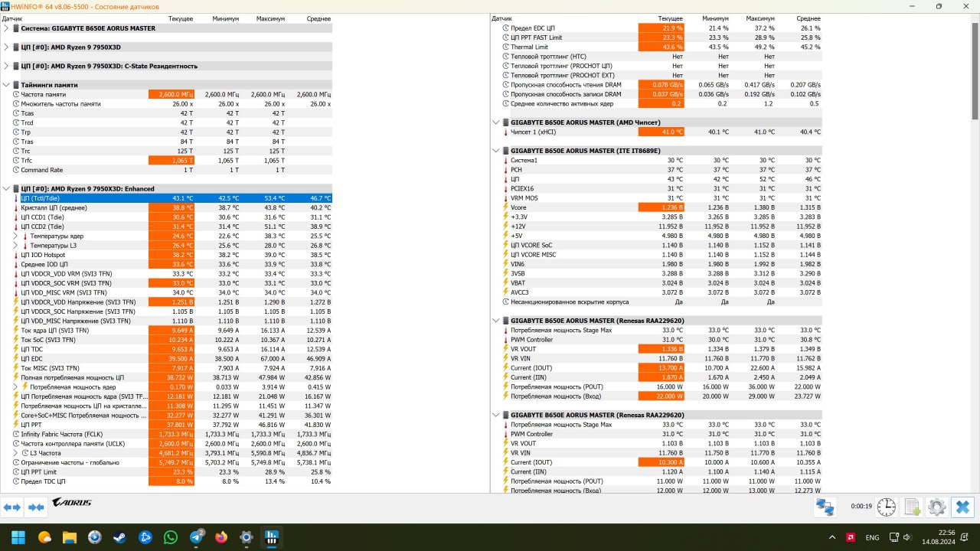Open Firefox from the taskbar

[x=221, y=537]
